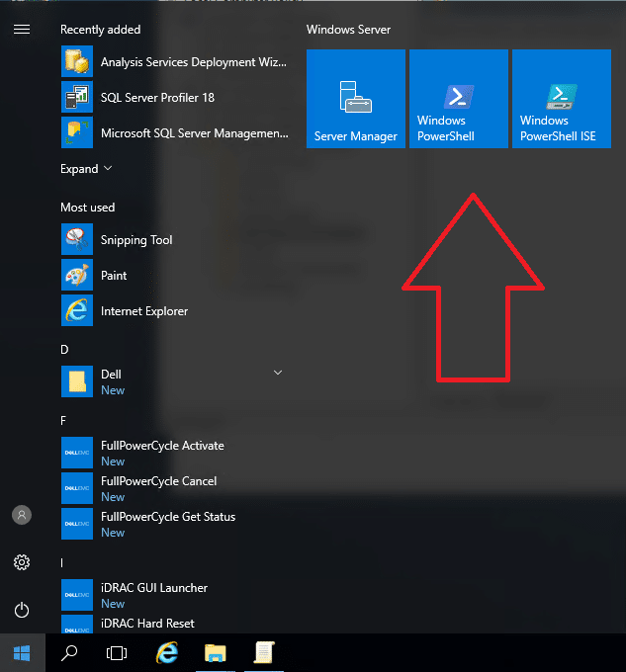Click the SQL Server Profiler 18 label
Image resolution: width=626 pixels, height=672 pixels.
click(x=157, y=98)
